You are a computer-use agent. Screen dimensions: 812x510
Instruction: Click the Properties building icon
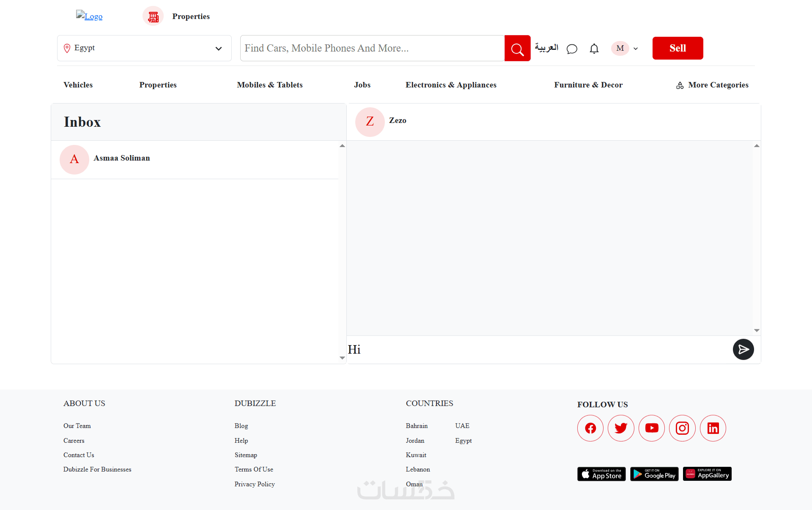(x=153, y=16)
